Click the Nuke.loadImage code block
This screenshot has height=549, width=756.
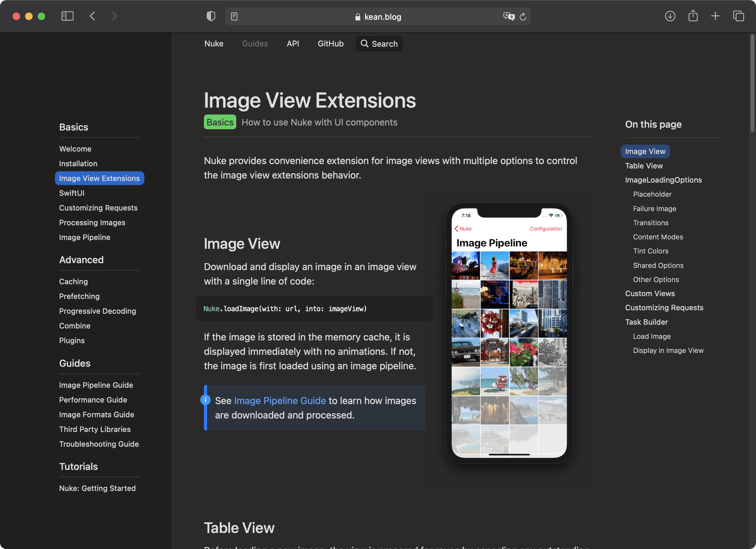(314, 309)
